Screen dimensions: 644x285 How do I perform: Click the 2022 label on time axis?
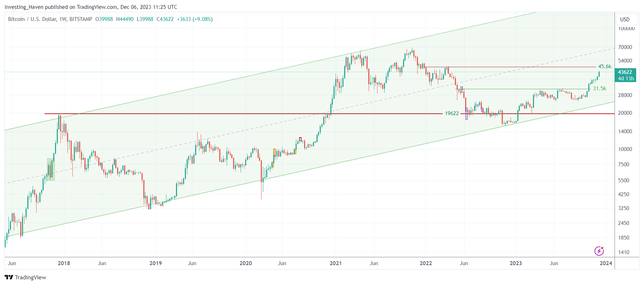[x=426, y=263]
